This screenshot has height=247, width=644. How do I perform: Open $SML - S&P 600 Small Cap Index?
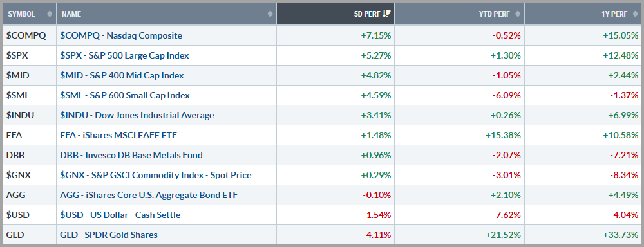point(125,96)
